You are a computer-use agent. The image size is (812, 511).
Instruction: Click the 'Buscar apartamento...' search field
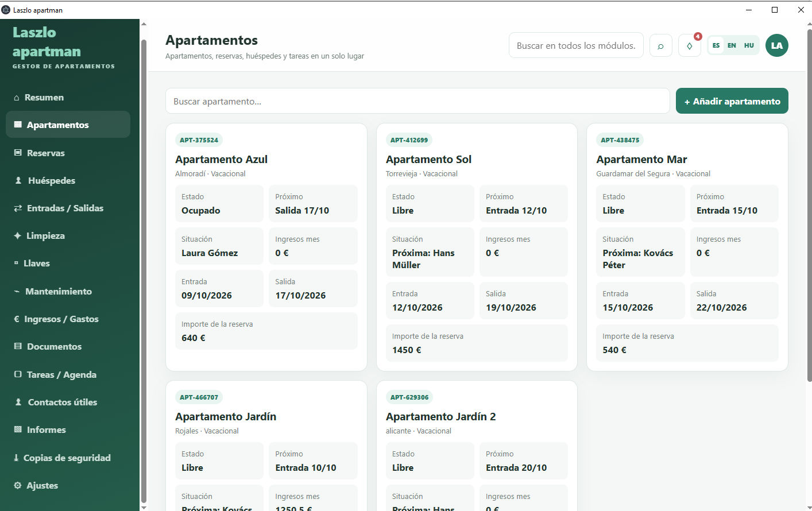click(x=417, y=101)
